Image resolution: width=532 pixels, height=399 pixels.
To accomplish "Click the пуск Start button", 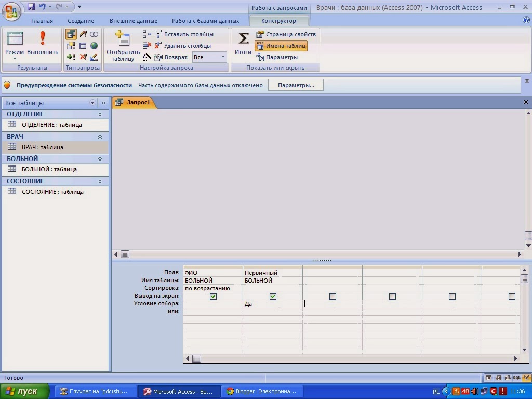I will tap(24, 392).
